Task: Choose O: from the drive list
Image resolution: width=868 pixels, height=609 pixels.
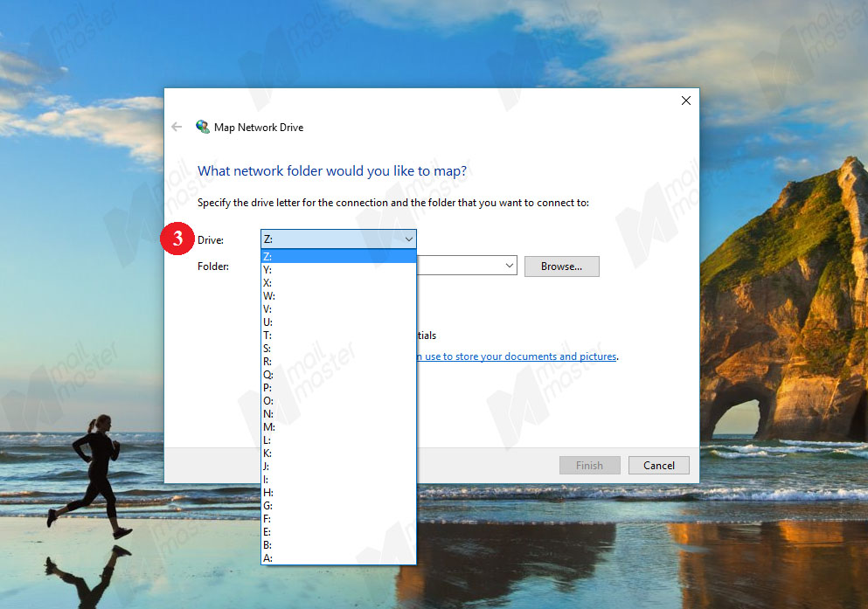Action: pos(338,401)
